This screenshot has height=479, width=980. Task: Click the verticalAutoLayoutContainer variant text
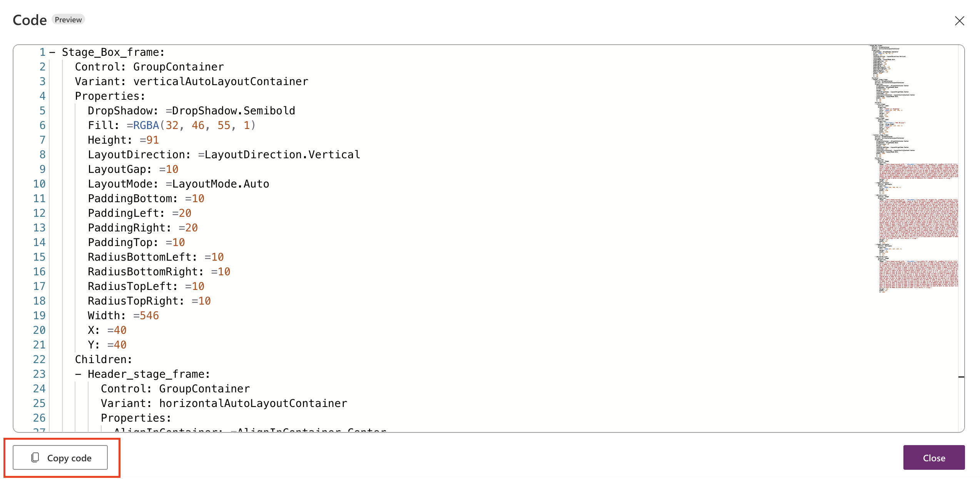tap(221, 81)
